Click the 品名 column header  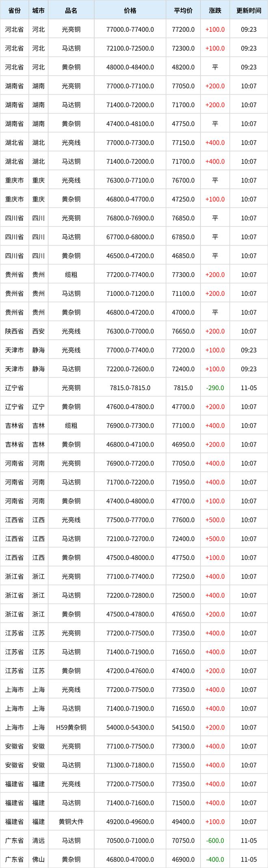(71, 11)
